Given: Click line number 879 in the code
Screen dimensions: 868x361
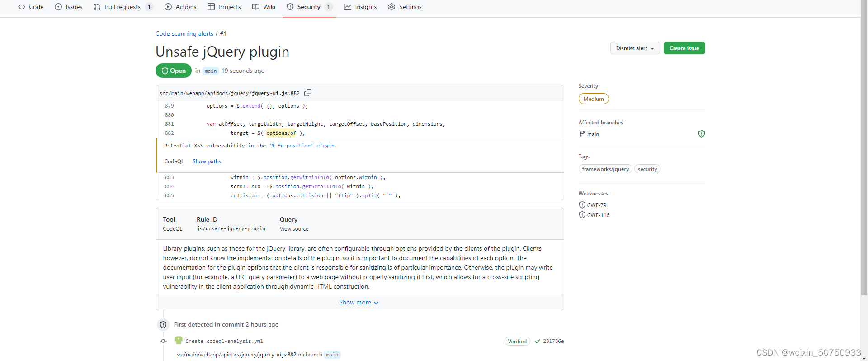Looking at the screenshot, I should (169, 106).
